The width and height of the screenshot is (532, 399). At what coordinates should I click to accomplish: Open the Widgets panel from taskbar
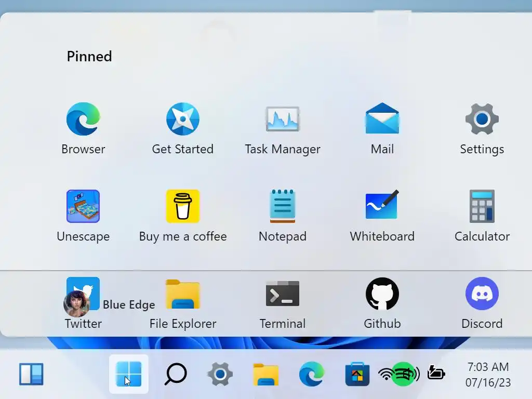(x=31, y=374)
